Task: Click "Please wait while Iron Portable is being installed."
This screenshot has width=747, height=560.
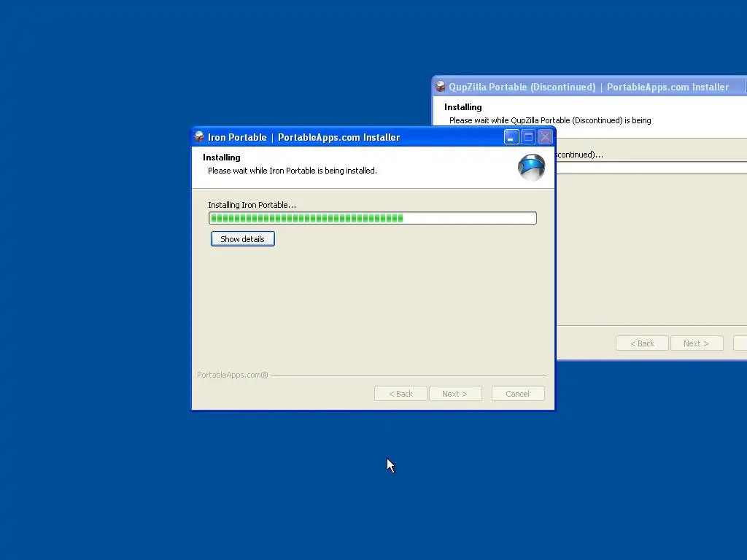Action: tap(292, 171)
